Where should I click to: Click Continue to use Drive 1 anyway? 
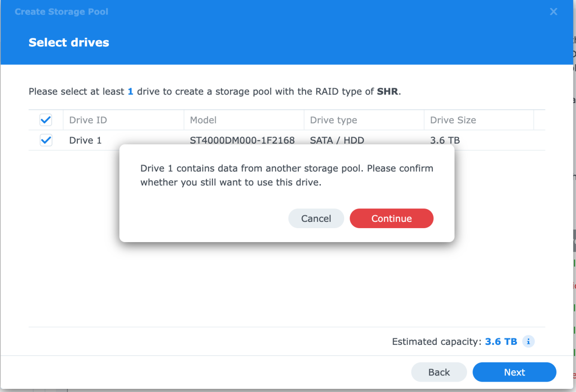[x=391, y=218]
